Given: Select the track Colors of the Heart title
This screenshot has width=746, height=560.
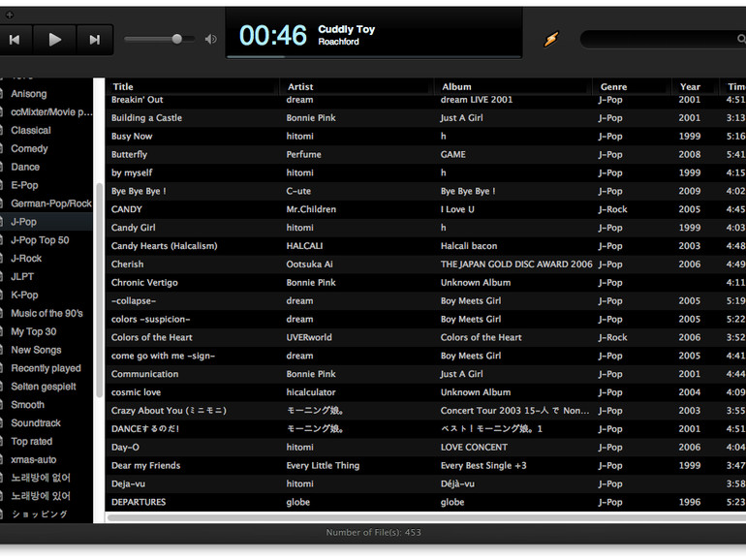Looking at the screenshot, I should tap(152, 337).
